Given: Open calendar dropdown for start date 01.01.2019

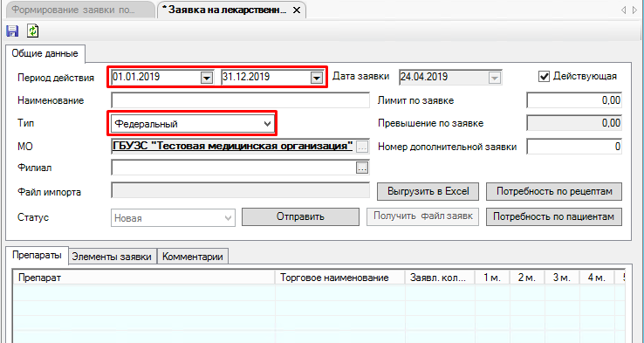Looking at the screenshot, I should click(x=206, y=77).
